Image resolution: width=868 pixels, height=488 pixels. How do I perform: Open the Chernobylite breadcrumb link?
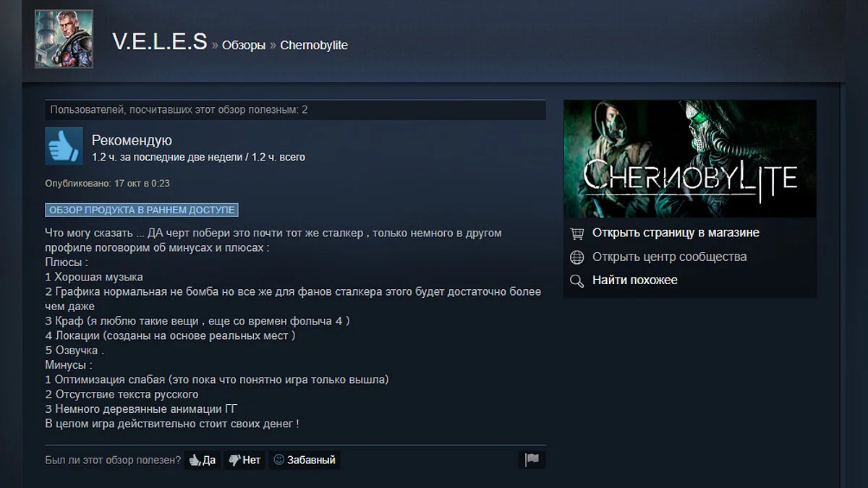314,45
